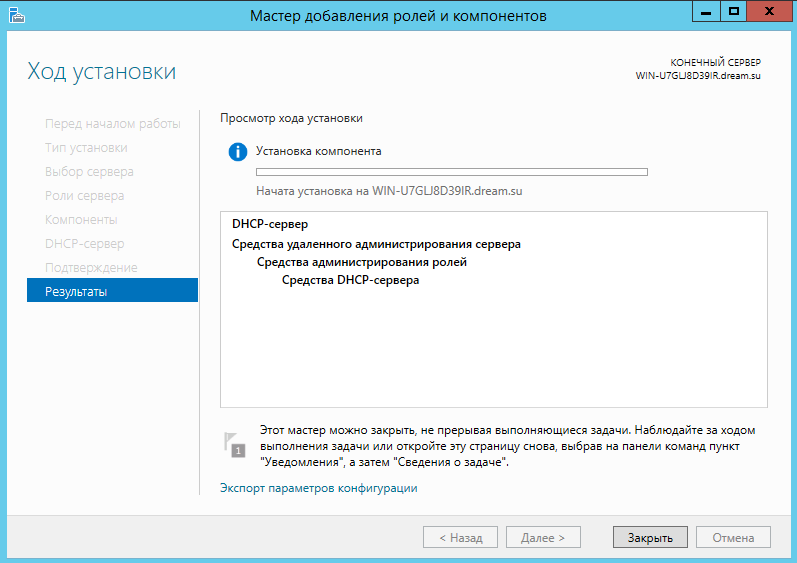Maximize the wizard window
The width and height of the screenshot is (797, 563).
[x=733, y=11]
